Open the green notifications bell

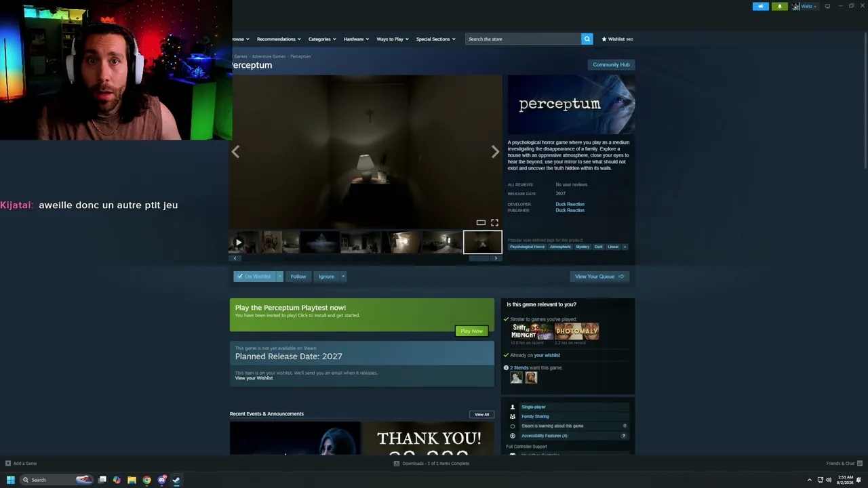tap(779, 6)
